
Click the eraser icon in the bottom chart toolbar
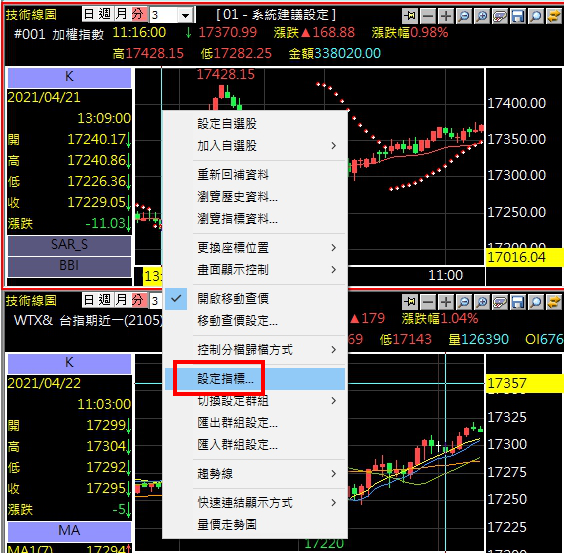[x=500, y=302]
